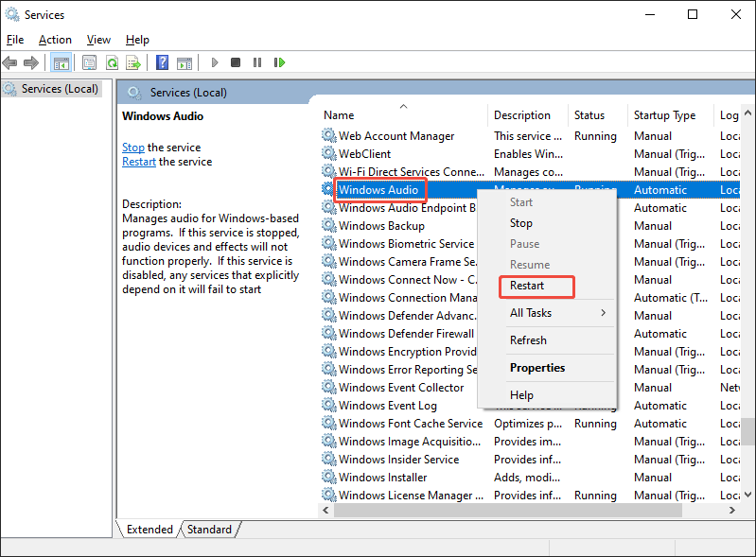
Task: Sort by the Startup Type column header
Action: point(670,115)
